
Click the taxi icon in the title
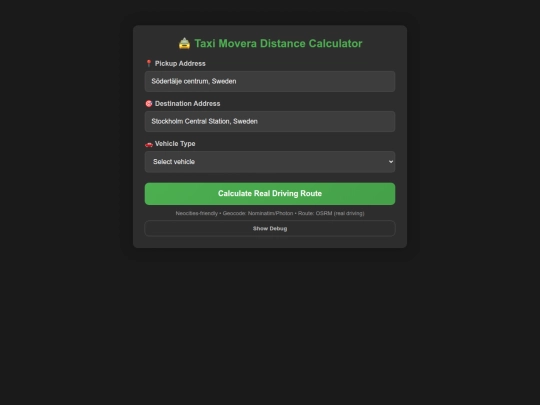coord(185,43)
